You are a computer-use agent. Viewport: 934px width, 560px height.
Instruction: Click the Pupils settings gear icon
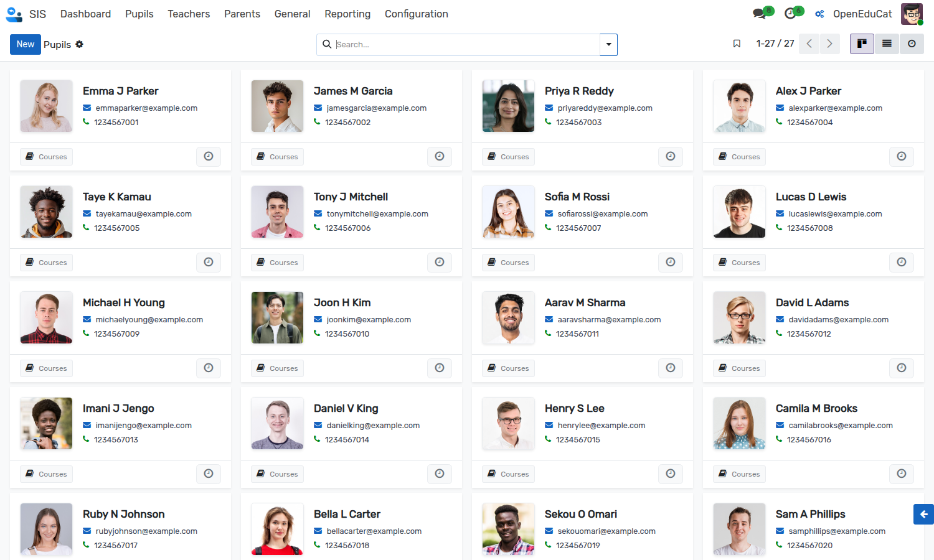[80, 44]
